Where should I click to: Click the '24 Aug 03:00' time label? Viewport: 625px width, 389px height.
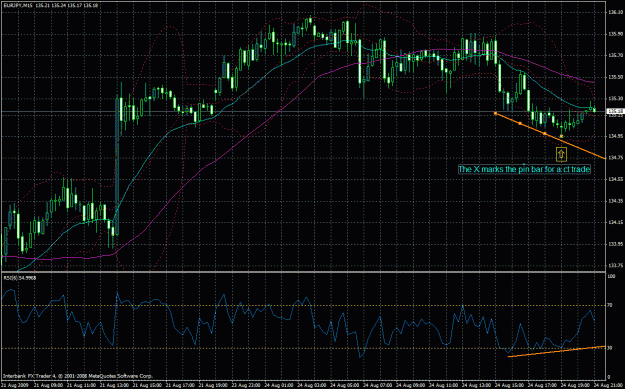[x=311, y=385]
